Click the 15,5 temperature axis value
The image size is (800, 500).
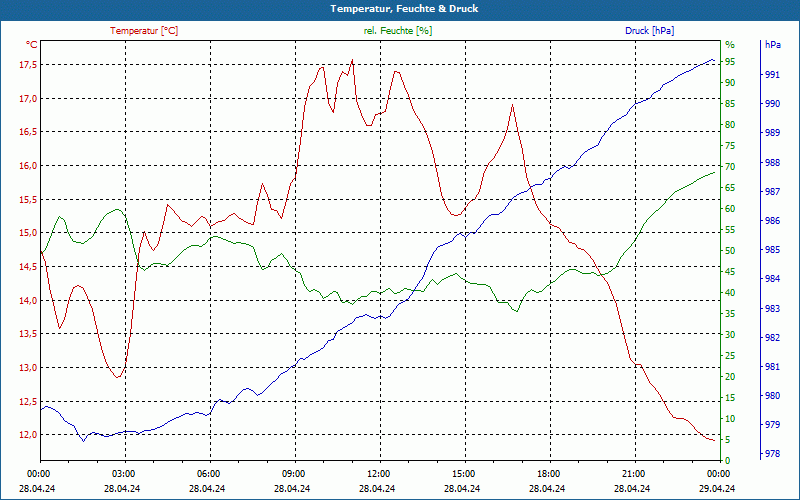[x=28, y=199]
